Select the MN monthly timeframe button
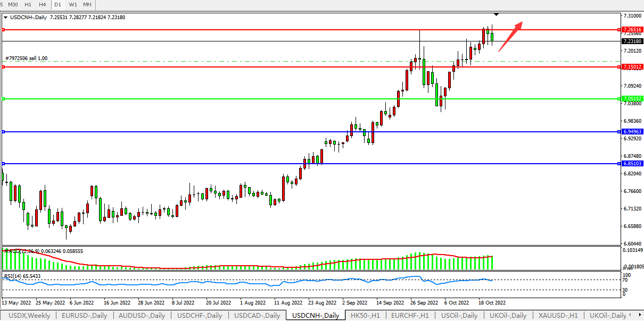Screen dimensions: 644x321 click(x=87, y=4)
